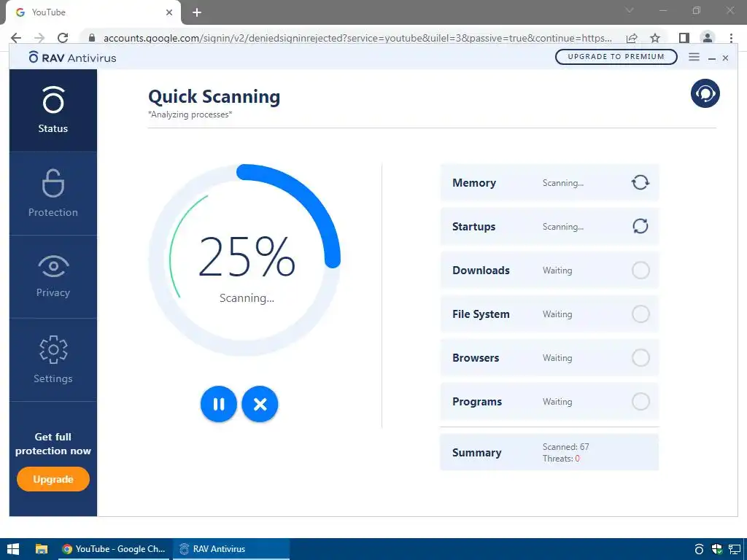
Task: Open the Chrome three-dot menu
Action: click(731, 38)
